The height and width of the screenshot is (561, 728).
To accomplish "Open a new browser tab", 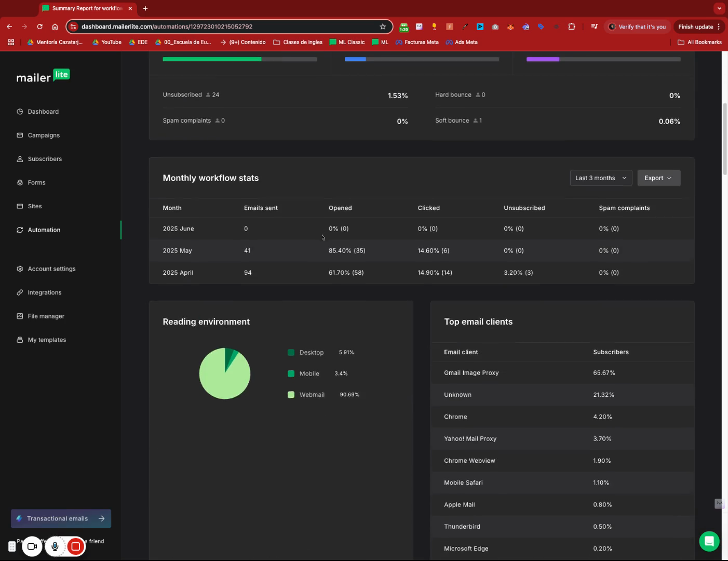I will (x=145, y=8).
